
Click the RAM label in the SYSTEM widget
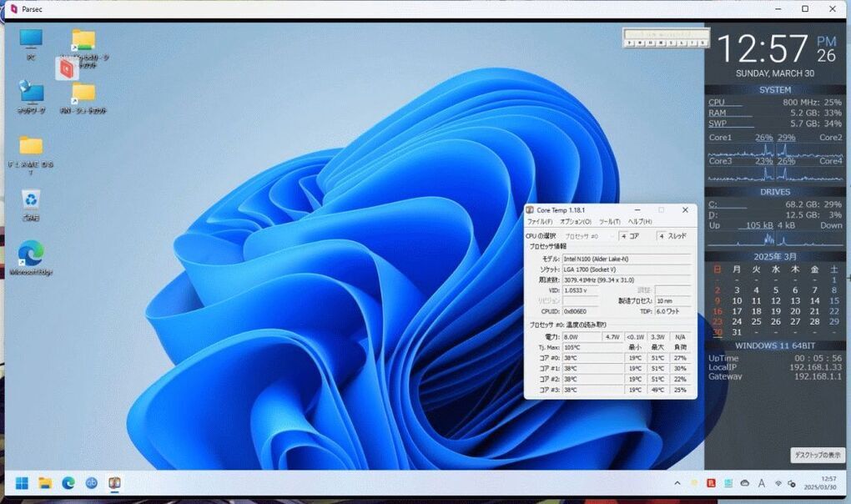(717, 113)
